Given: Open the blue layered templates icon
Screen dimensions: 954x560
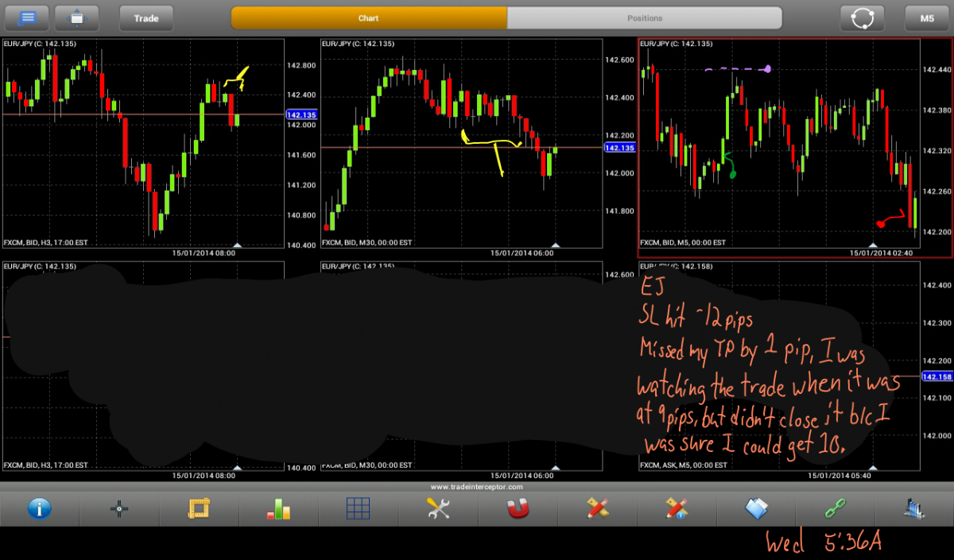Looking at the screenshot, I should coord(756,508).
